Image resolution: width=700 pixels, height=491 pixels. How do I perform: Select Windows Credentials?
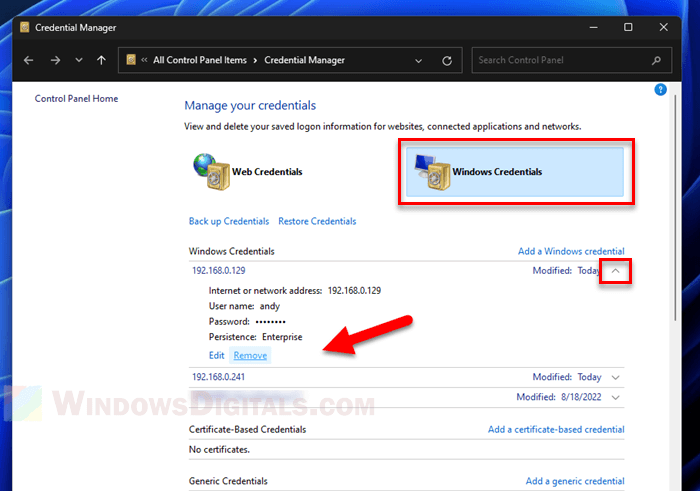click(515, 172)
